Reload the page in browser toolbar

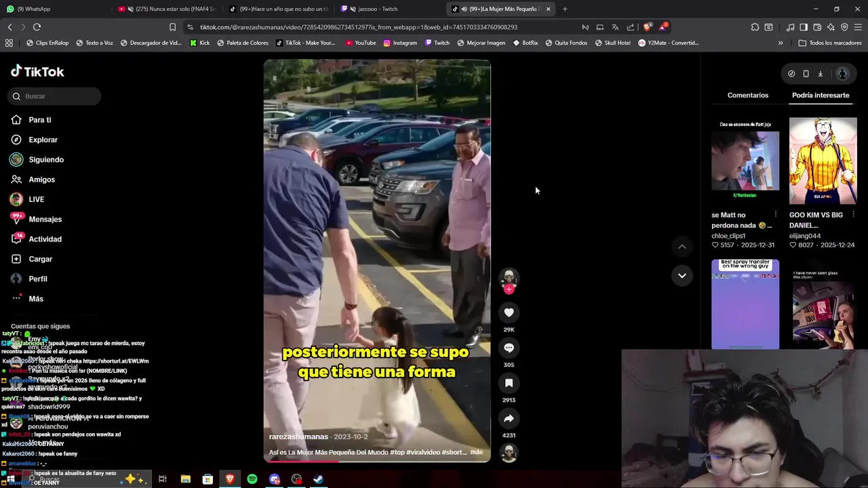(37, 27)
